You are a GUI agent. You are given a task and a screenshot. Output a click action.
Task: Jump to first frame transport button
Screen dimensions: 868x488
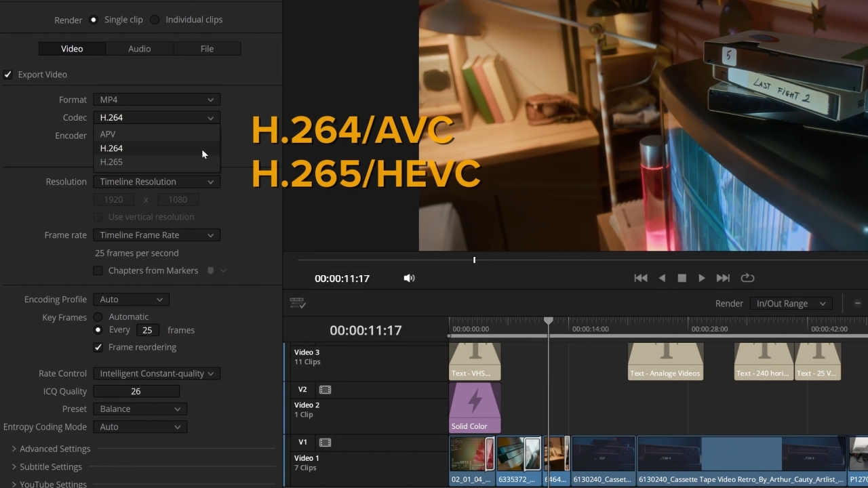click(640, 278)
